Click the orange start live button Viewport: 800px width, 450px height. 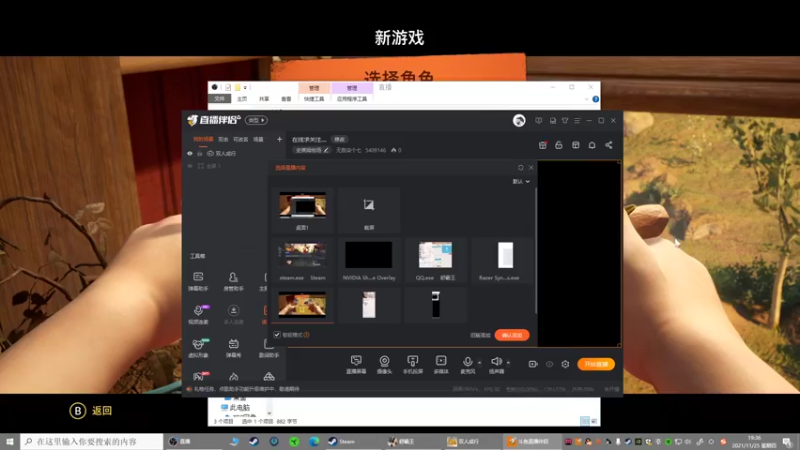(x=596, y=364)
